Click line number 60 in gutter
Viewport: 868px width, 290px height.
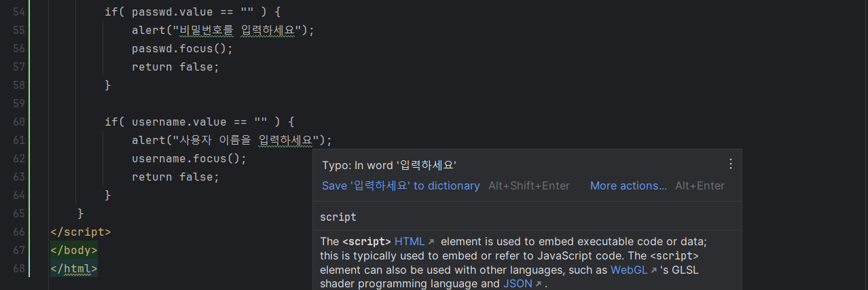(x=19, y=122)
